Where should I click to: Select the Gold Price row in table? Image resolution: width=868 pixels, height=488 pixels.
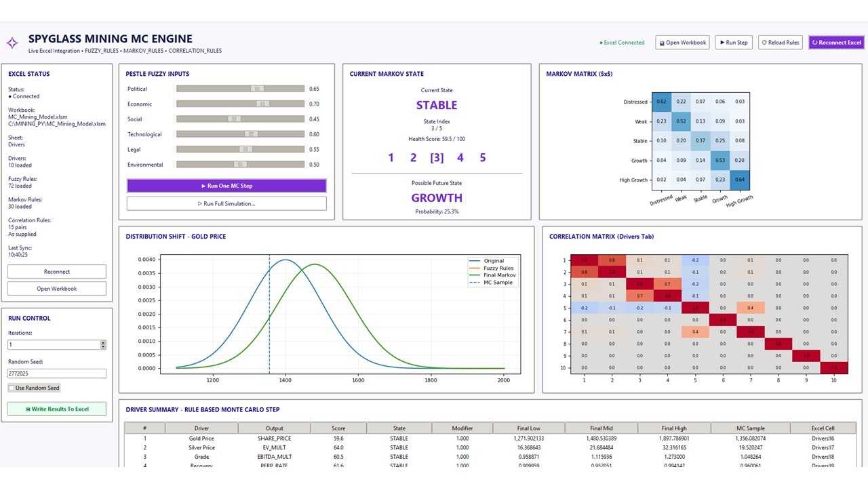490,439
